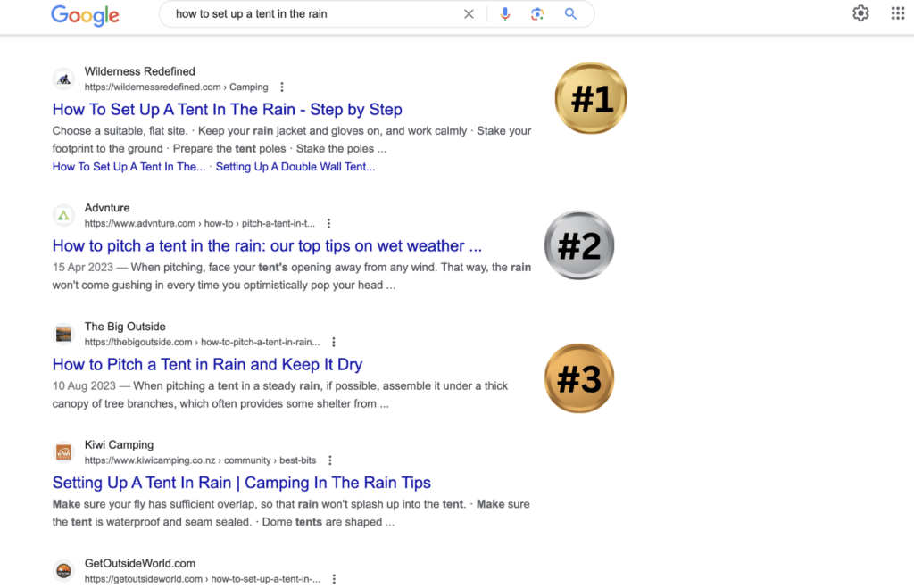Open 'Setting Up A Tent In Rain | Camping In The Rain Tips'

coord(241,483)
